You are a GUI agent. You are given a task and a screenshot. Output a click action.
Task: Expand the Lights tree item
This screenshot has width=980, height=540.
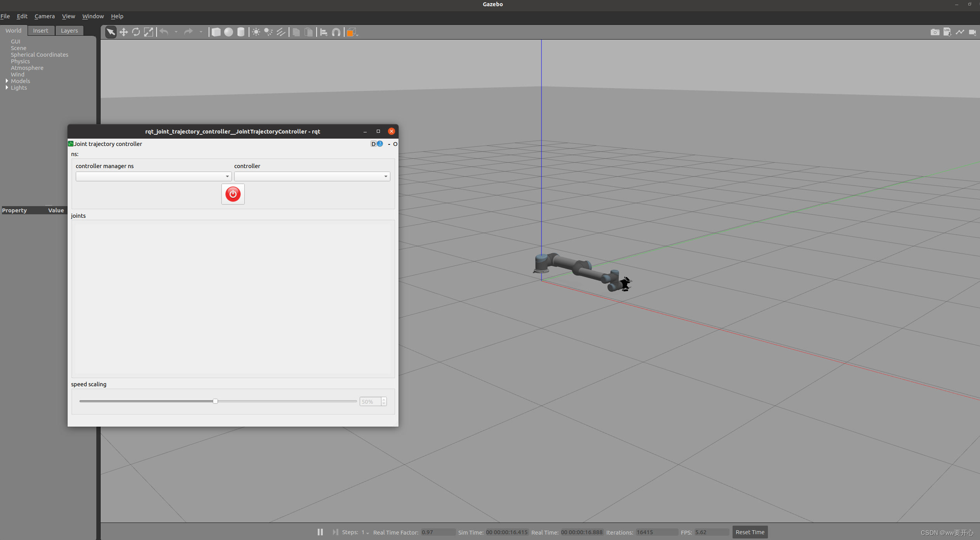[7, 88]
